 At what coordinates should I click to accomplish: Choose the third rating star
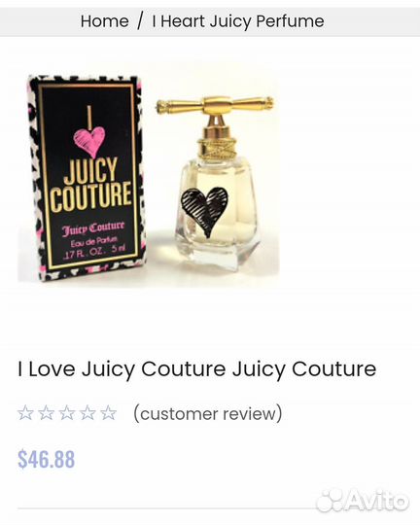(x=67, y=412)
